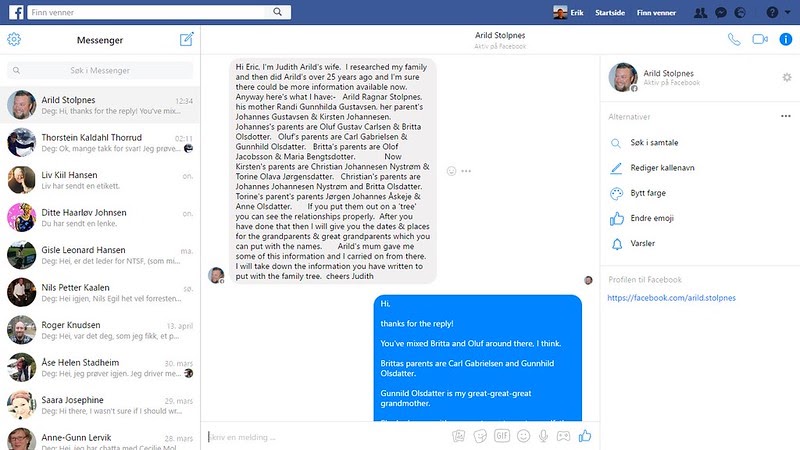
Task: Toggle the conversation info panel
Action: (786, 39)
